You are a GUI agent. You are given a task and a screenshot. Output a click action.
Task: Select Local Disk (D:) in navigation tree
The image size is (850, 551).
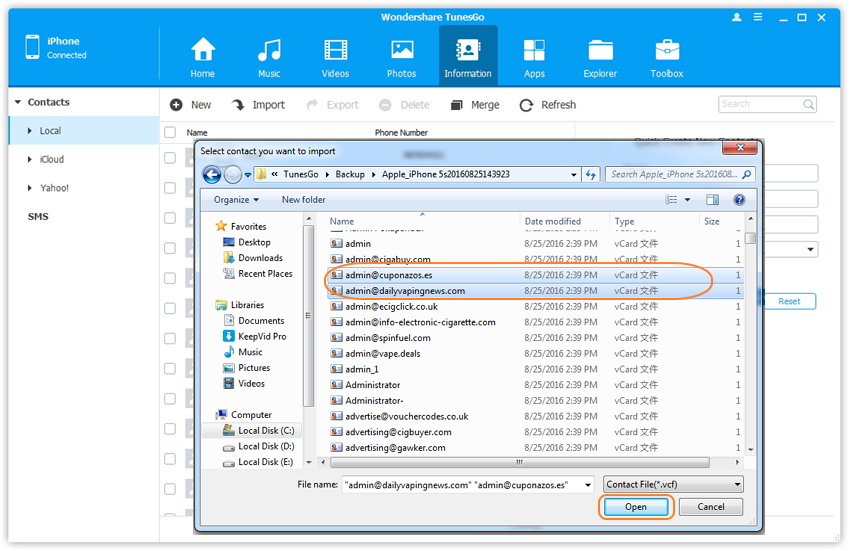[265, 447]
